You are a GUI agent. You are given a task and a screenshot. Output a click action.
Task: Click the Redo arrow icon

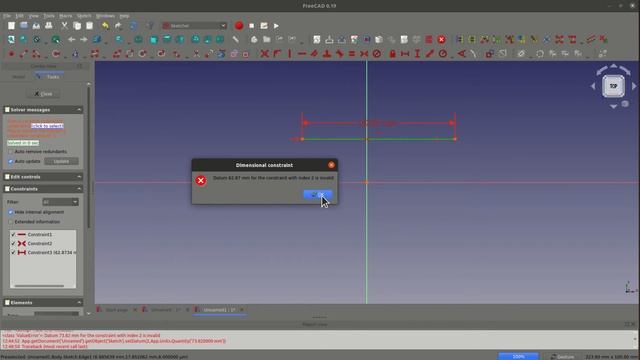click(x=118, y=26)
